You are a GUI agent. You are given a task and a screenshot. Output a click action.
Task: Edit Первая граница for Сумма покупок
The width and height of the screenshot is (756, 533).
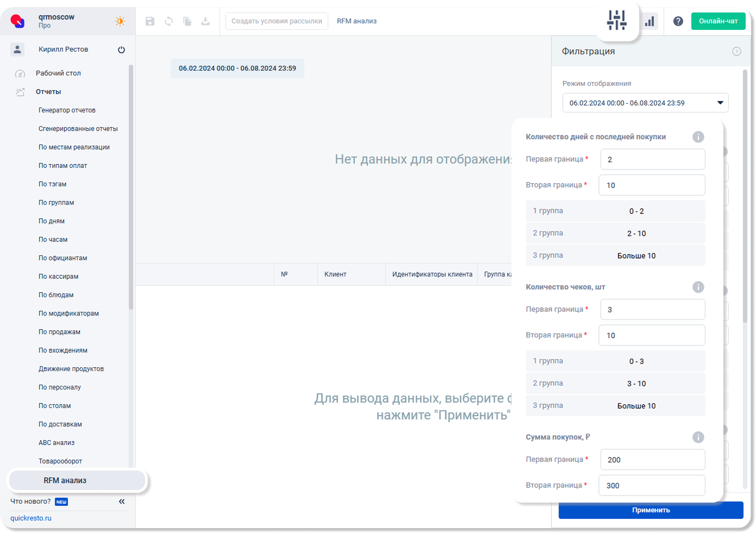(652, 460)
